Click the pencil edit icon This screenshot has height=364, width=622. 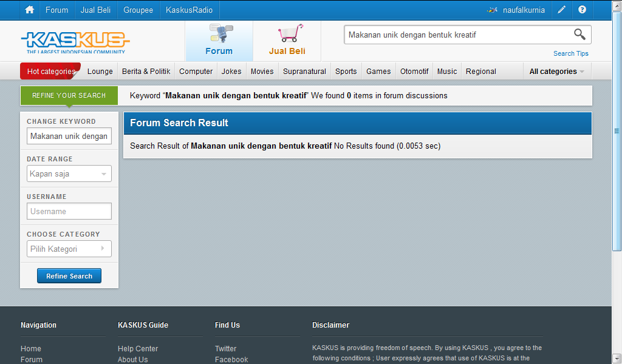(562, 10)
